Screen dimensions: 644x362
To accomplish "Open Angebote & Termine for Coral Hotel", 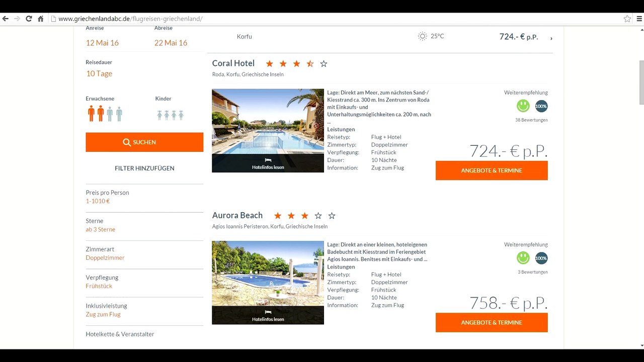I will pos(492,170).
